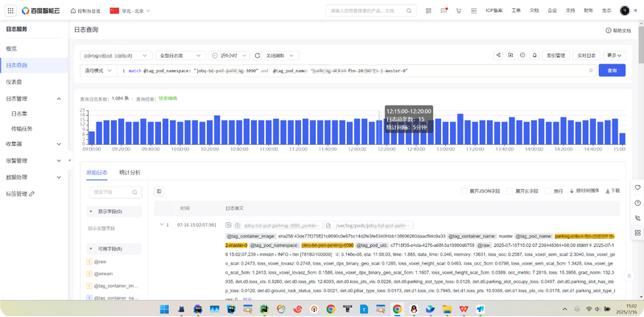Open the log set dropdown

pos(116,56)
